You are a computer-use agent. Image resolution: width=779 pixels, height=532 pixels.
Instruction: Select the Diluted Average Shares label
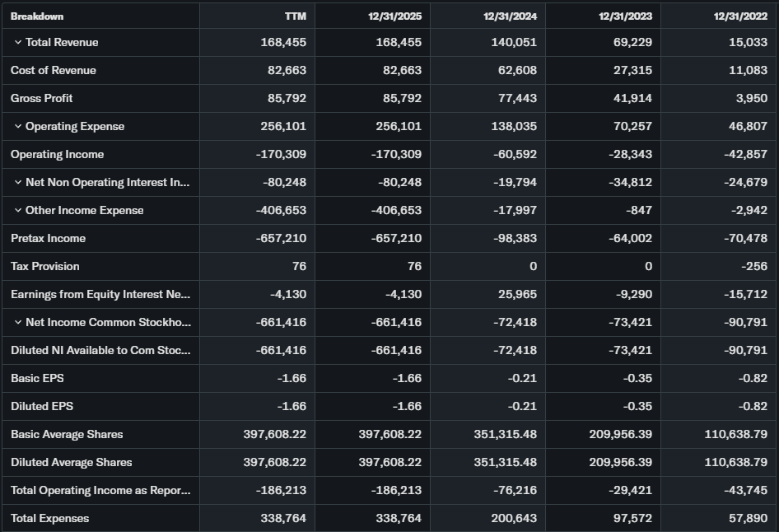pyautogui.click(x=72, y=463)
